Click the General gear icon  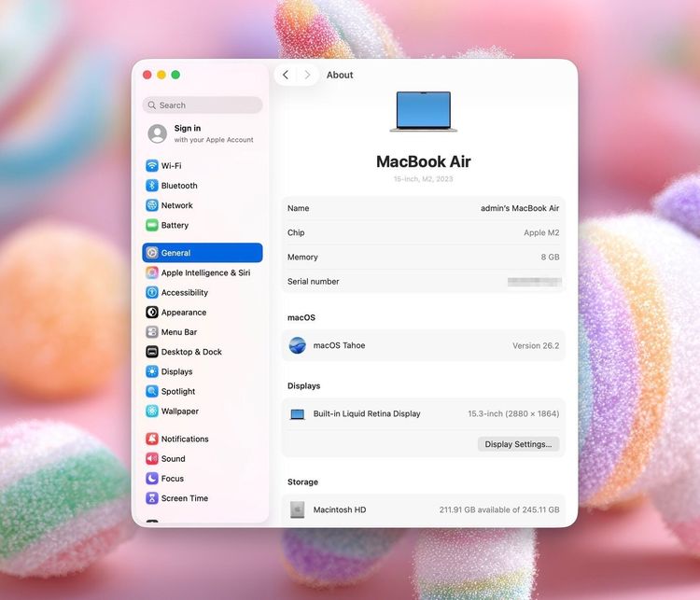point(152,253)
